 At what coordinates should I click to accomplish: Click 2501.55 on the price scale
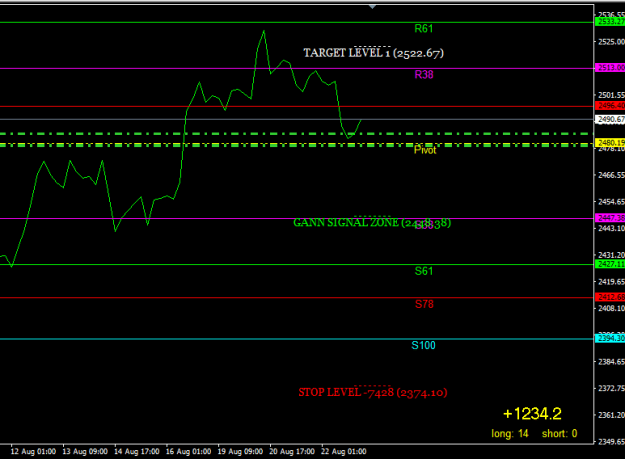[x=611, y=95]
